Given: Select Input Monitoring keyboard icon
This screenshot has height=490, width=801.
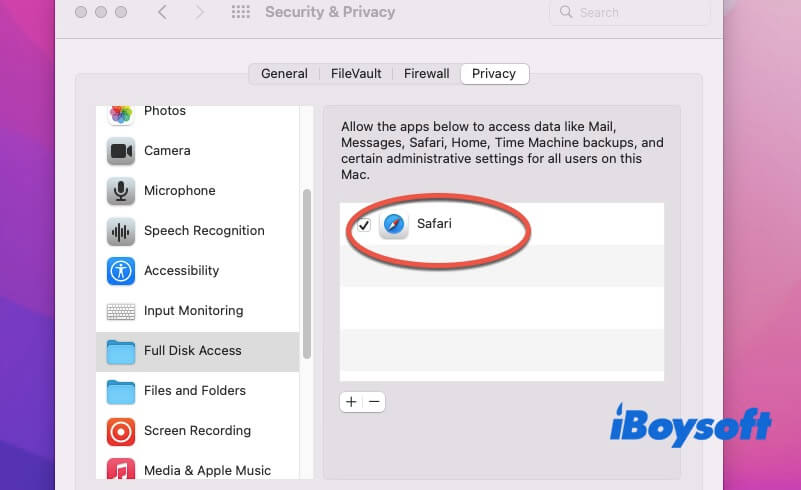Looking at the screenshot, I should pyautogui.click(x=121, y=311).
